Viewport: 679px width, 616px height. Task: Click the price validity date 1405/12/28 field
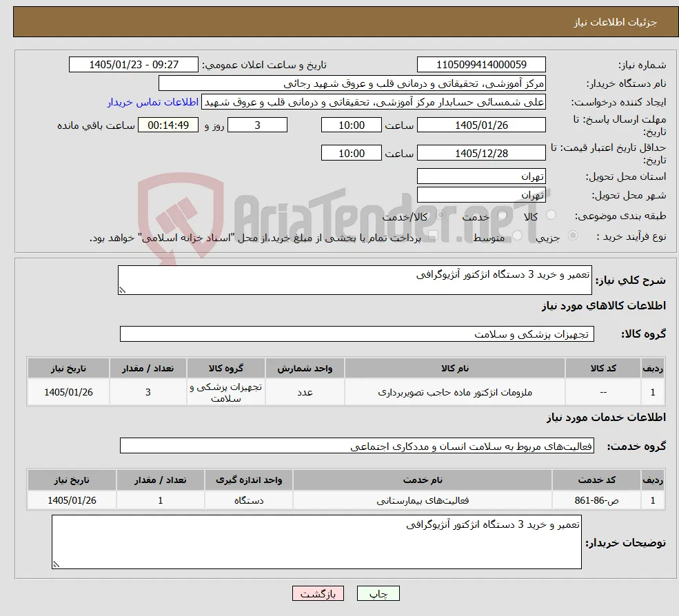[481, 153]
